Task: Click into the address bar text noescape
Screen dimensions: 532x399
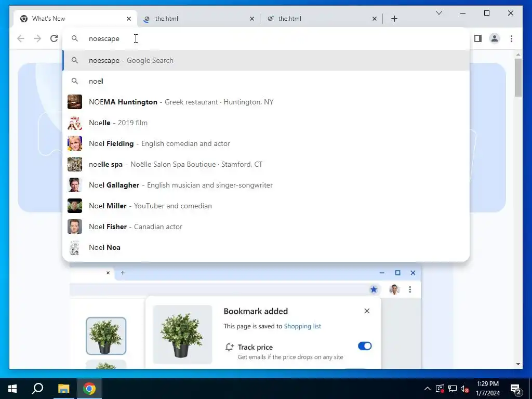Action: 104,38
